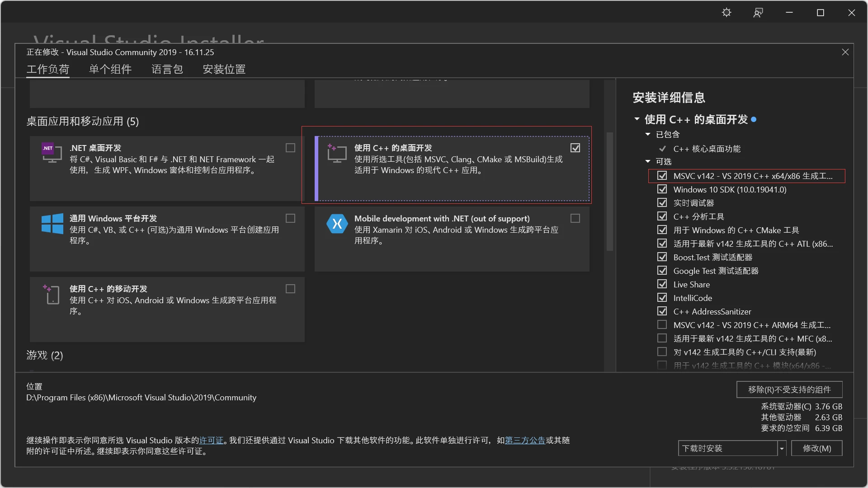Uncheck Windows 10 SDK (10.0.19041.0)
Viewport: 868px width, 488px height.
tap(662, 189)
